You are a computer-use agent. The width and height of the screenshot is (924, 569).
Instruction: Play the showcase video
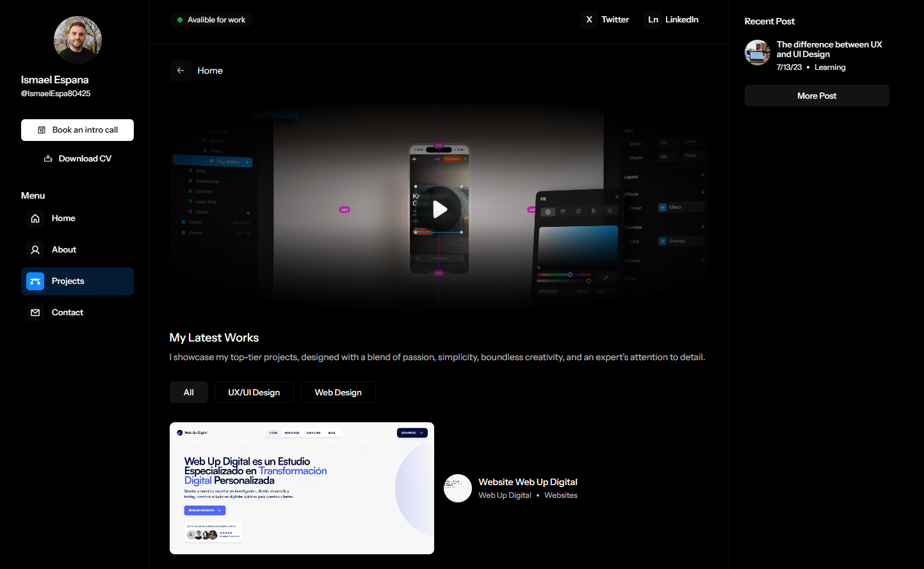[439, 209]
